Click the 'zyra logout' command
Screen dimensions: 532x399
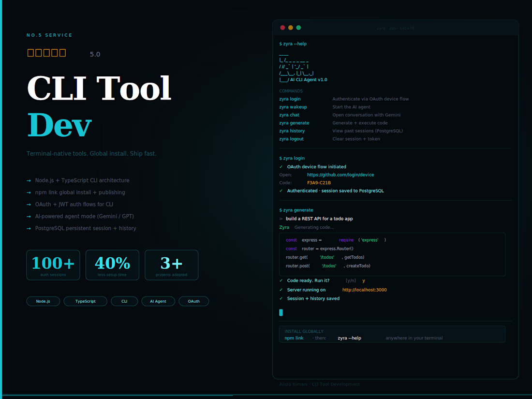pos(292,139)
